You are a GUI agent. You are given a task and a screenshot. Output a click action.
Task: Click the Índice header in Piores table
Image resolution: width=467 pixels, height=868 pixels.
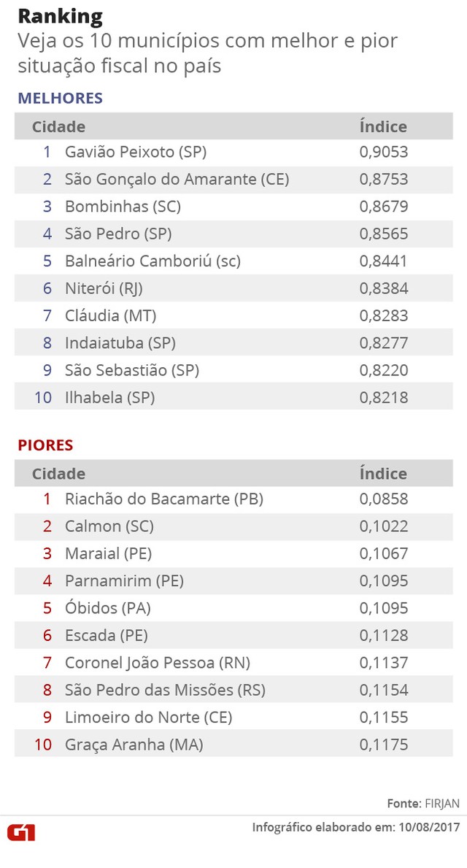(x=383, y=474)
